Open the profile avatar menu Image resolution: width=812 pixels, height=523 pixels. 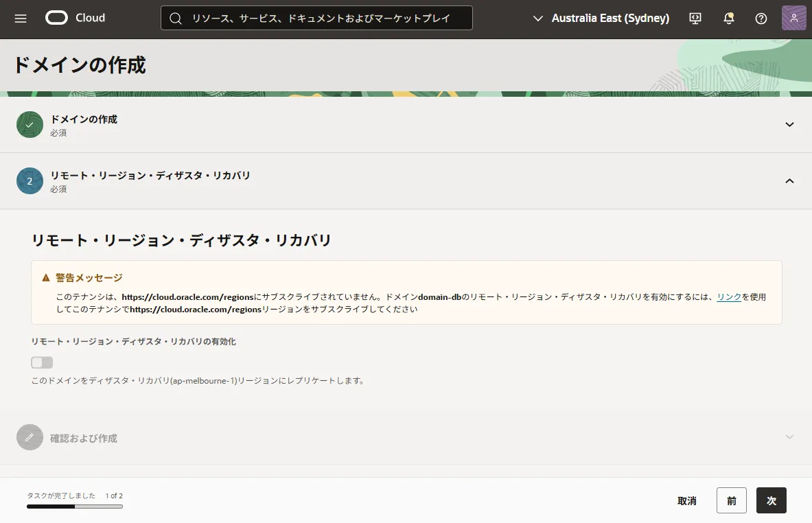pyautogui.click(x=793, y=19)
